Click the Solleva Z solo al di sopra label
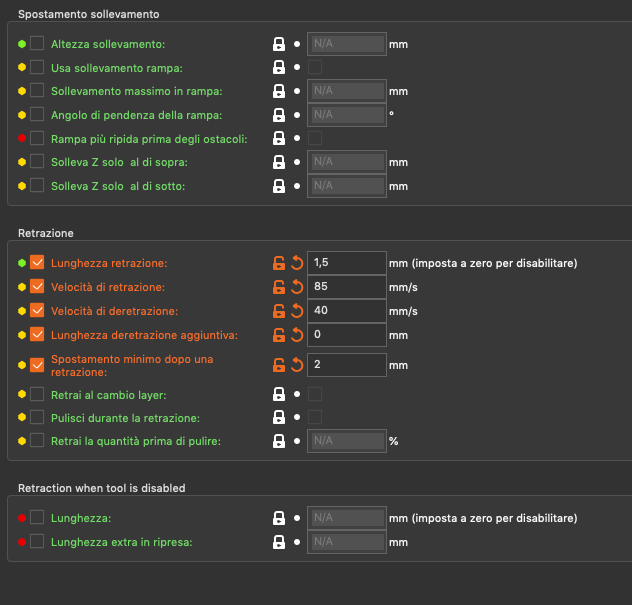 (x=119, y=162)
